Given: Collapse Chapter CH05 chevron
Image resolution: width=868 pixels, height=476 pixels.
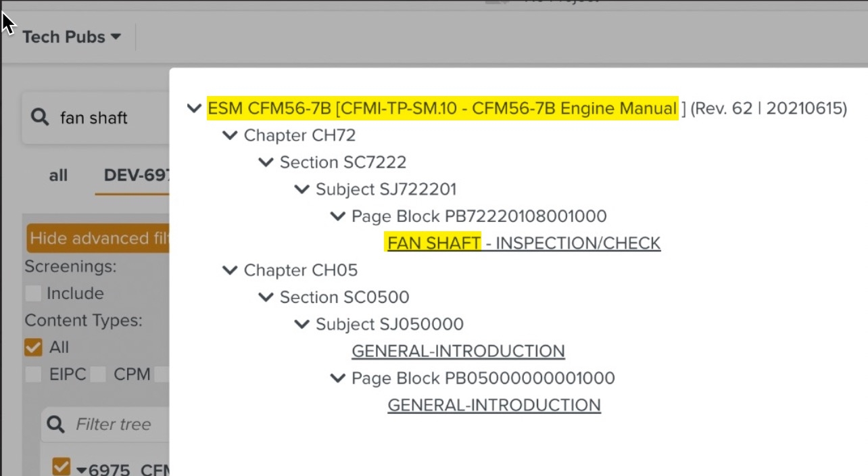Looking at the screenshot, I should click(x=231, y=270).
